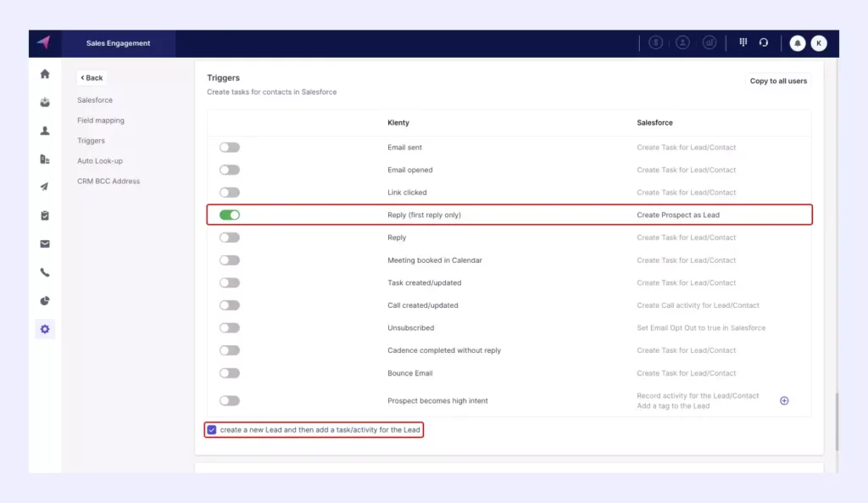The image size is (868, 503).
Task: Open the Sales Engagement header tab
Action: click(118, 43)
